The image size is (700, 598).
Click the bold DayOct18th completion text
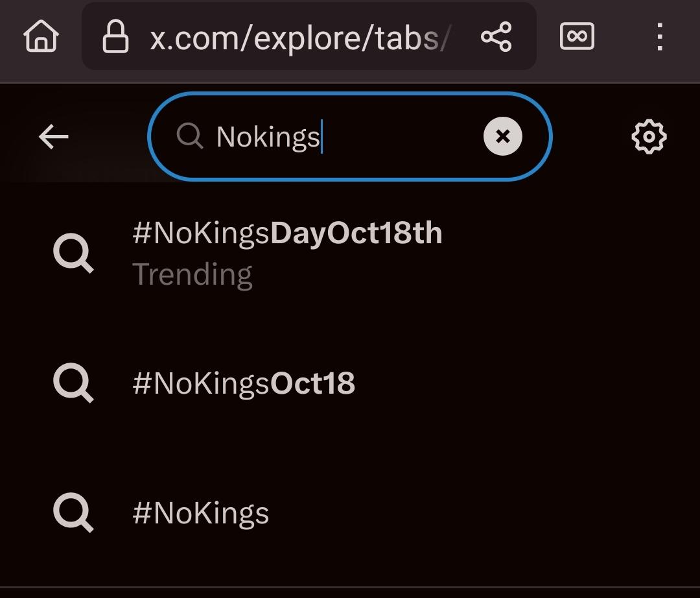tap(356, 233)
